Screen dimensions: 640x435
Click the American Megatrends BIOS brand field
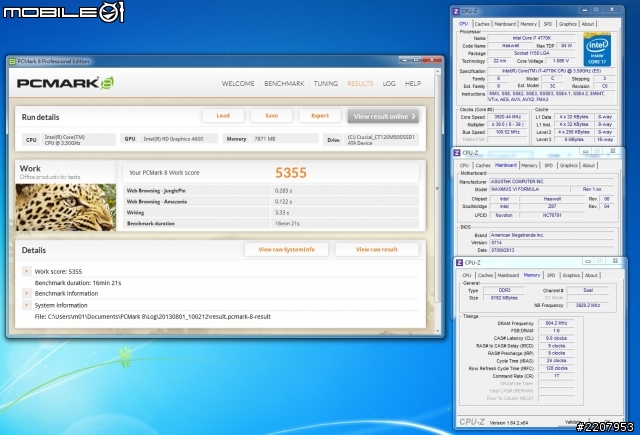(551, 235)
